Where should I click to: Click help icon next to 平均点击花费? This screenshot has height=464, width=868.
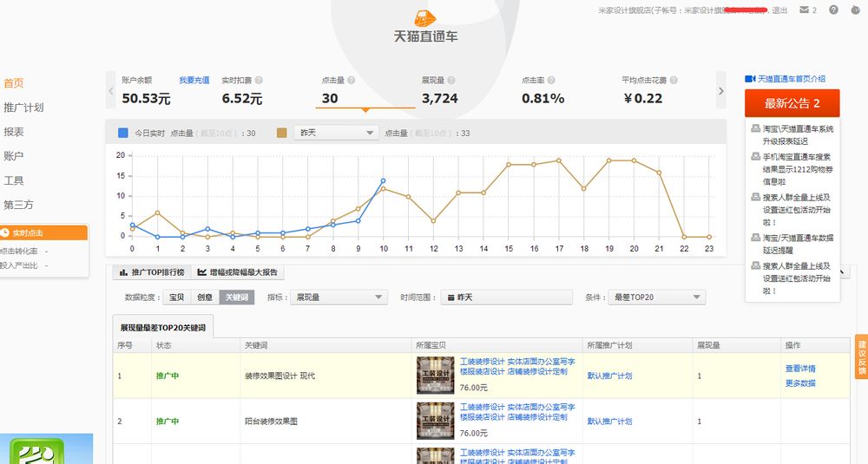pos(674,80)
